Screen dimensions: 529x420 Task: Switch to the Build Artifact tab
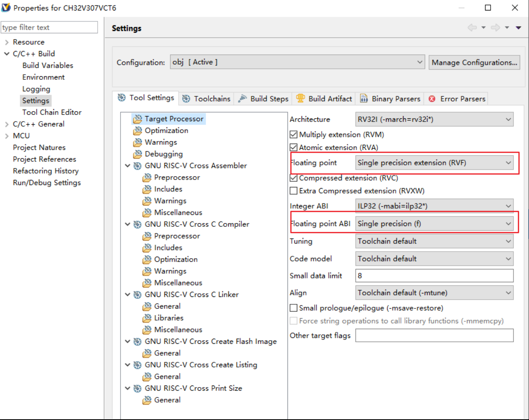(x=324, y=99)
